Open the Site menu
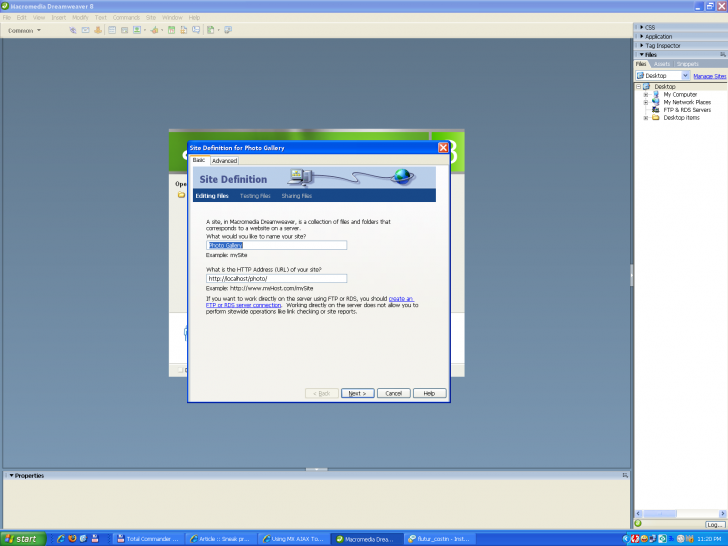 coord(151,18)
